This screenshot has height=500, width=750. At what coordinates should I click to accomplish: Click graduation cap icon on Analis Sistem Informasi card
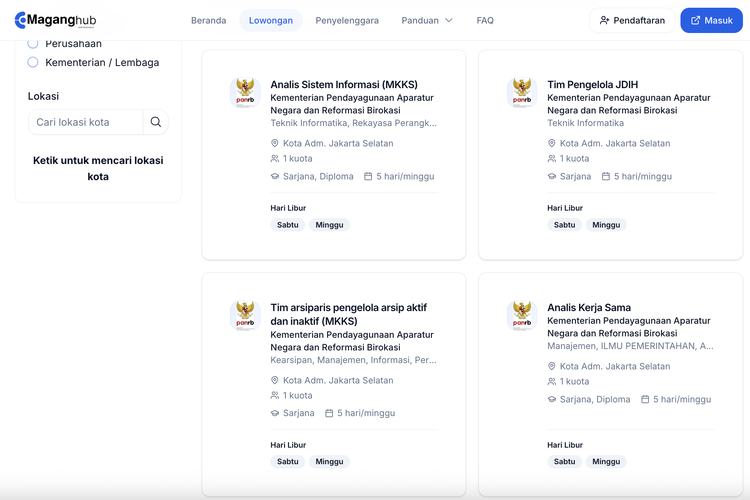tap(275, 176)
